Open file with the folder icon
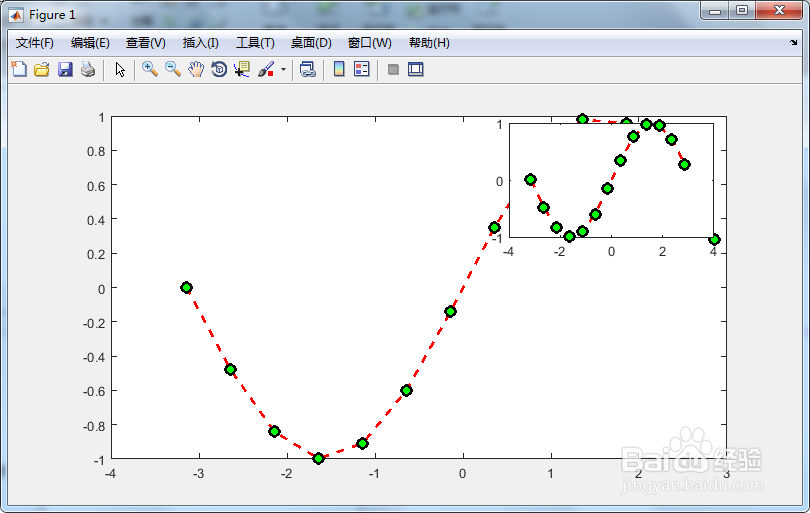The height and width of the screenshot is (513, 810). click(42, 69)
